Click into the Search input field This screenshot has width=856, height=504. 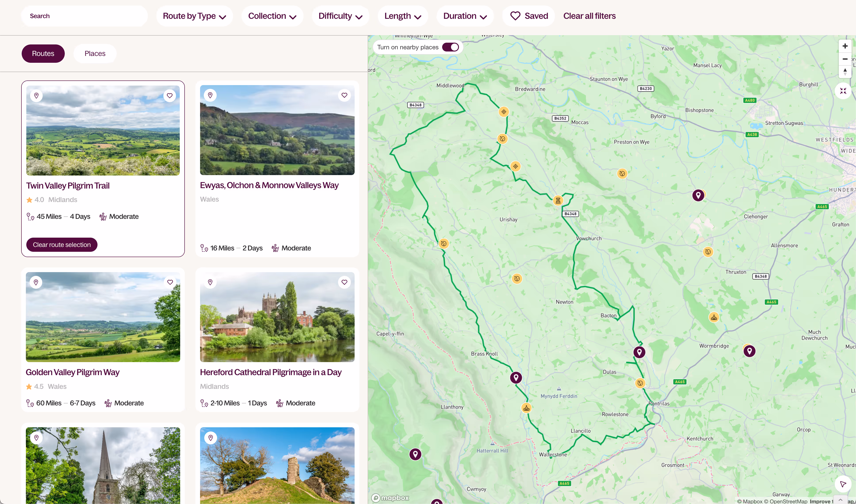coord(84,16)
